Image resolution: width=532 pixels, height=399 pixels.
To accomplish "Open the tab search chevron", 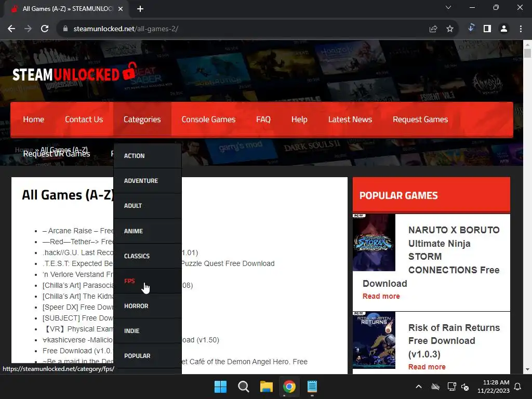I will (x=448, y=7).
